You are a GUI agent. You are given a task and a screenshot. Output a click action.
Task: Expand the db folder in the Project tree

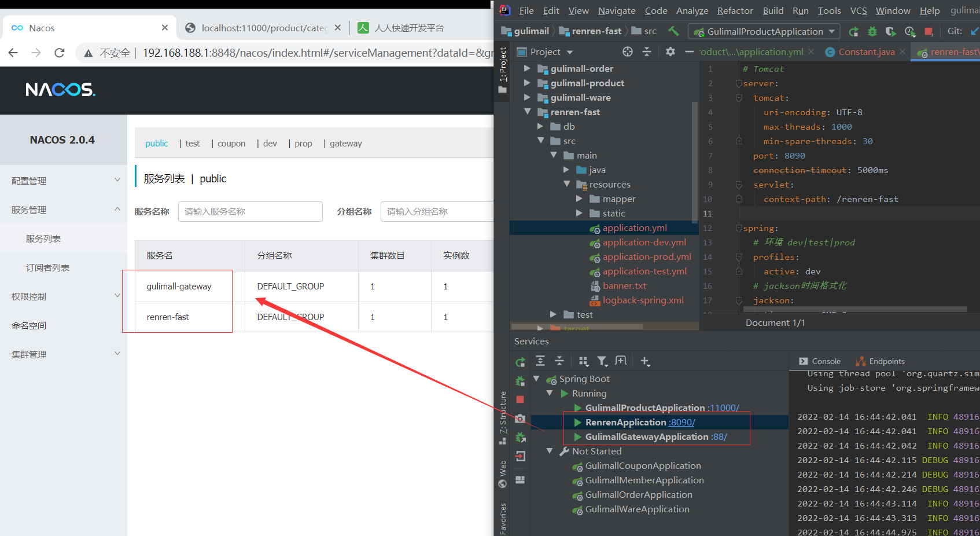[540, 126]
